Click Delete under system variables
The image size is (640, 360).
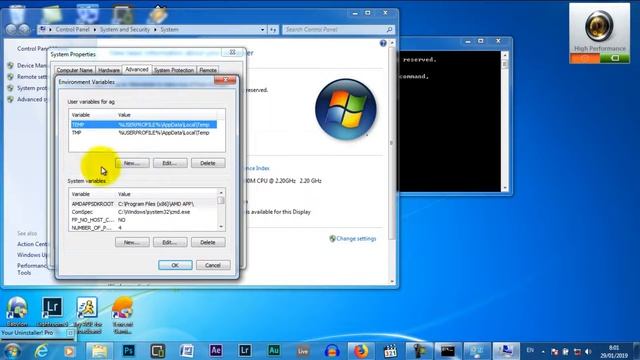[208, 242]
